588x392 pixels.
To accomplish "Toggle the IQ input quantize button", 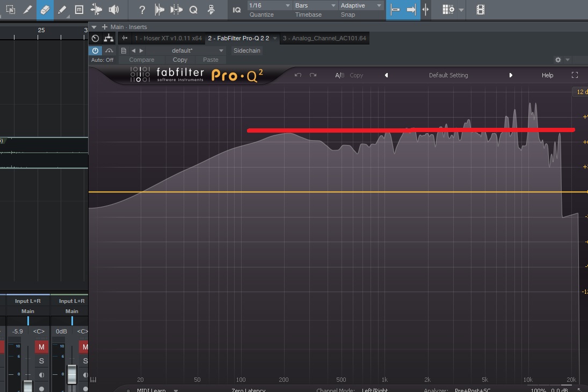I will (237, 10).
